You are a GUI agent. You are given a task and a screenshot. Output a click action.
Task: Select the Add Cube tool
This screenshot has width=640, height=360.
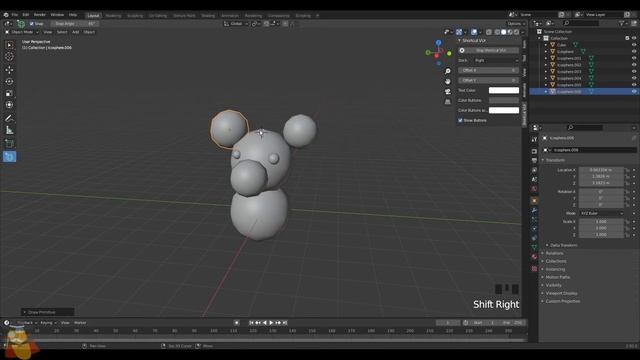pyautogui.click(x=9, y=143)
